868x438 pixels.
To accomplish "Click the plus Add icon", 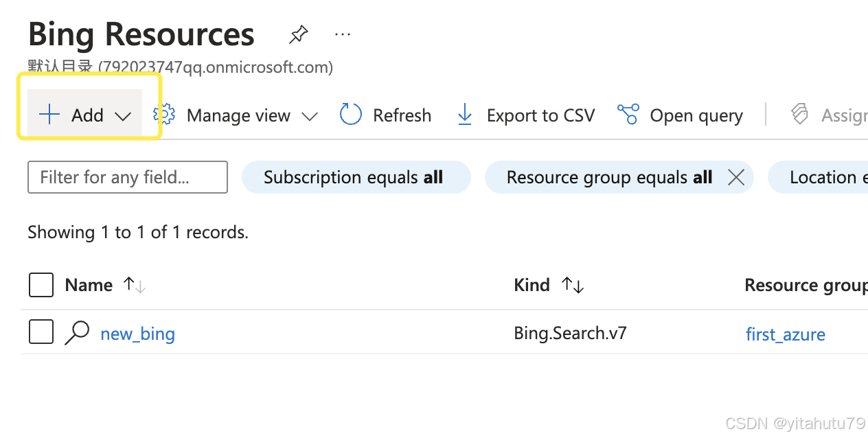I will pos(49,115).
